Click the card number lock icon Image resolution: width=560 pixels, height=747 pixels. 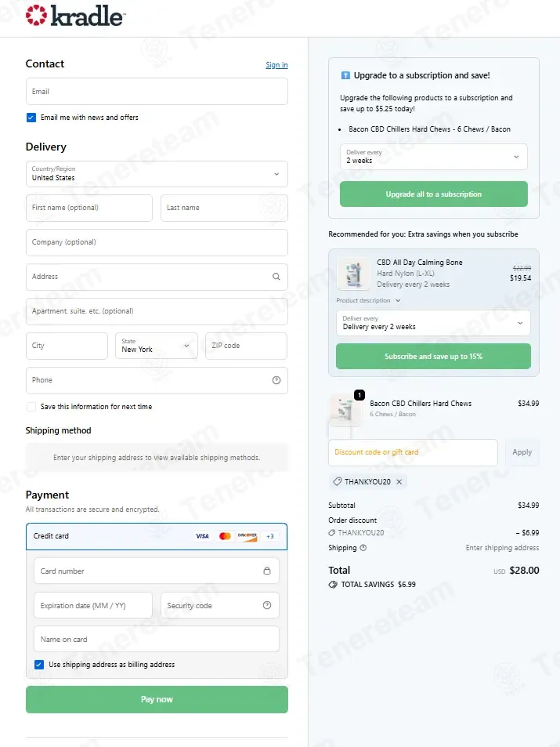(x=267, y=571)
